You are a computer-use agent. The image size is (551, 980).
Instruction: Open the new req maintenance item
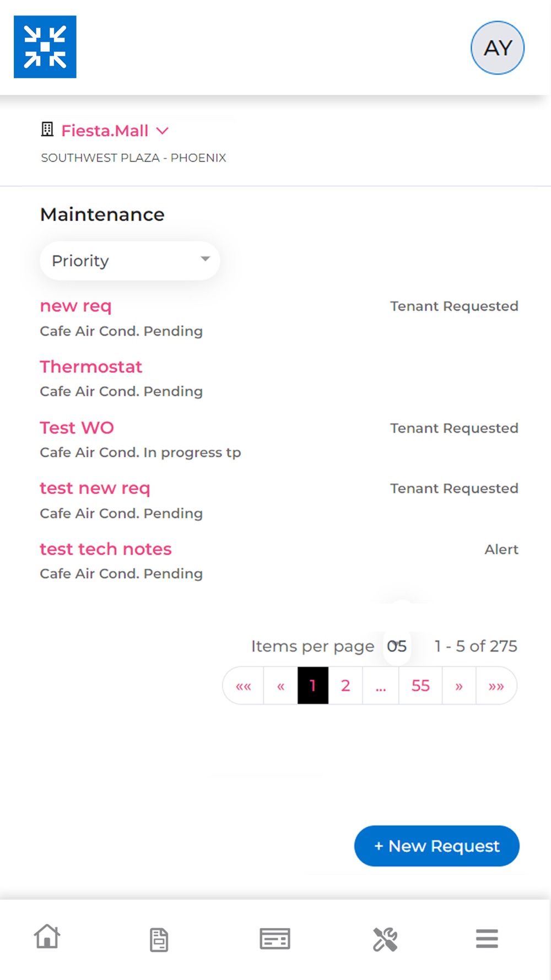(75, 306)
